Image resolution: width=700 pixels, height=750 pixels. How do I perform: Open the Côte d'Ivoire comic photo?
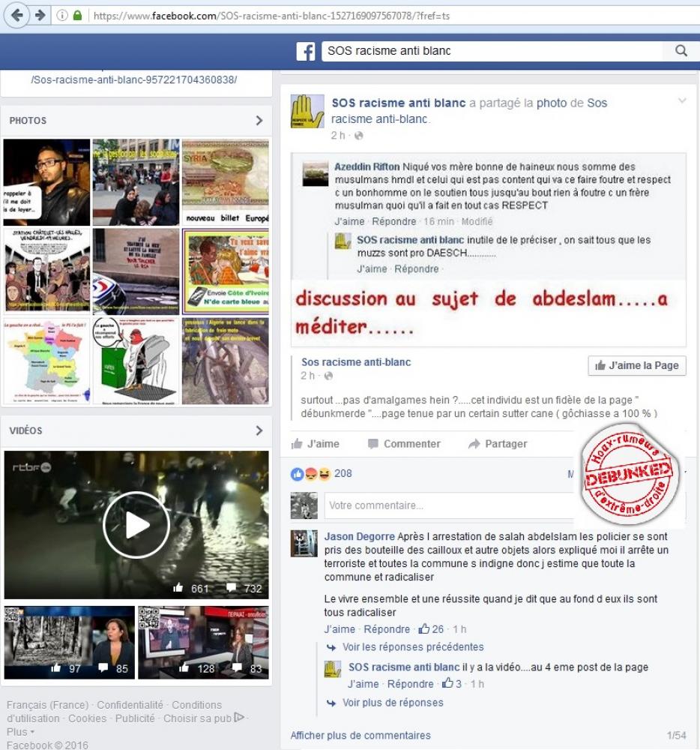coord(226,271)
